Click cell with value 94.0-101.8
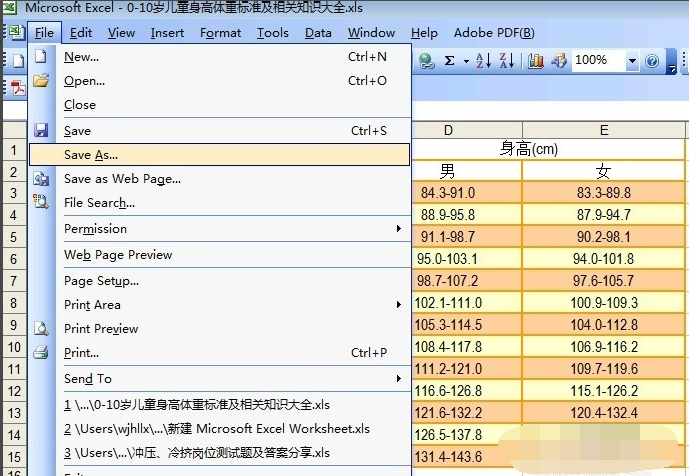 tap(603, 258)
